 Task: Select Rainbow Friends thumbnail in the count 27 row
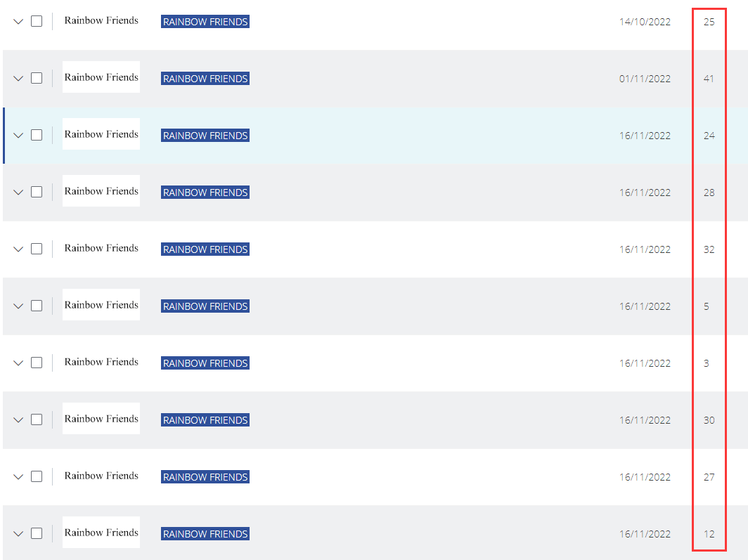click(101, 475)
